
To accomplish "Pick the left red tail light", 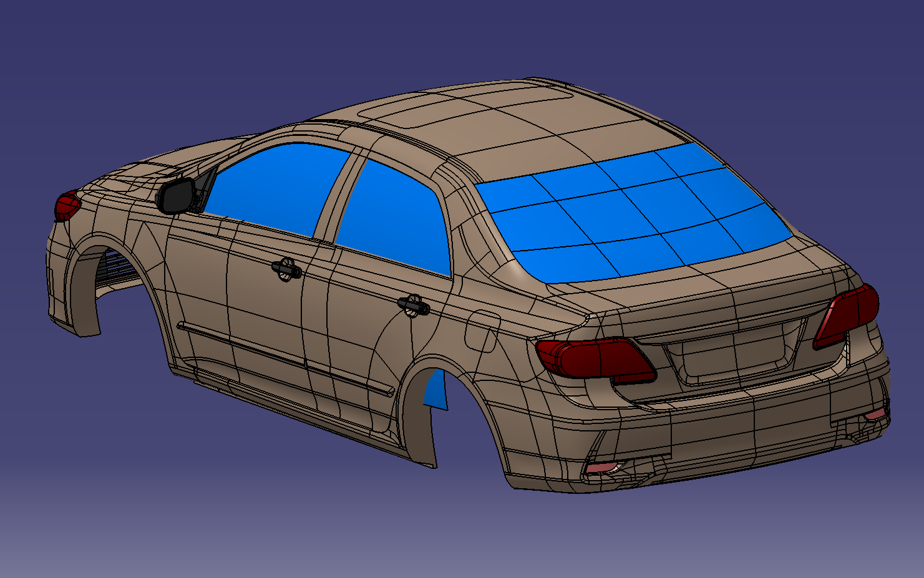I will (596, 359).
